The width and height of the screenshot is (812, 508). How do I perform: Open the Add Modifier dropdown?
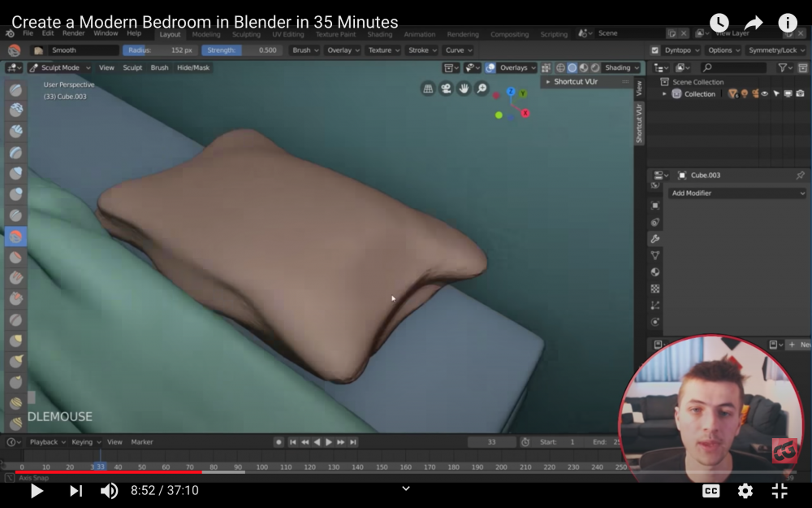coord(737,193)
